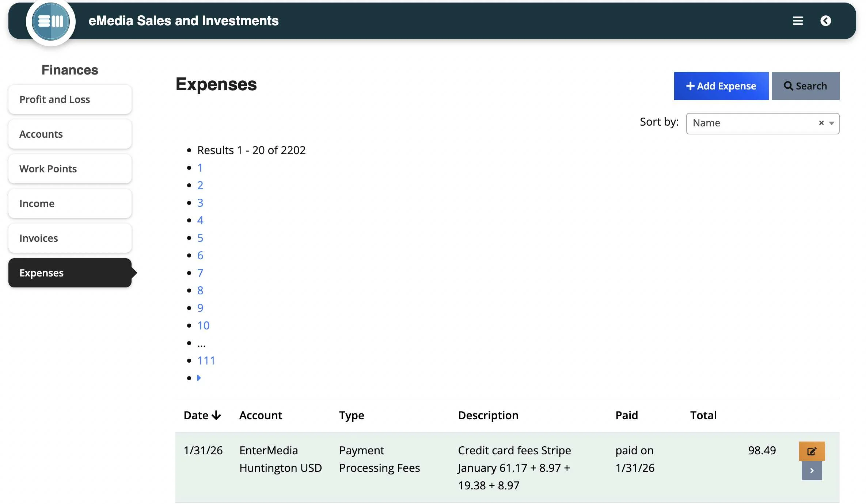Click the orange edit expense icon
The height and width of the screenshot is (504, 866).
(x=812, y=451)
